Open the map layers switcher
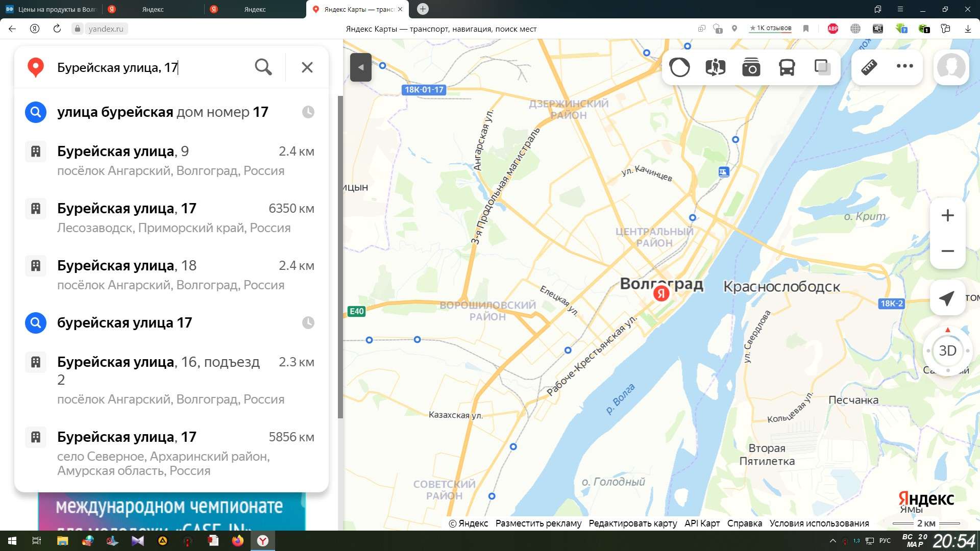980x551 pixels. (822, 67)
